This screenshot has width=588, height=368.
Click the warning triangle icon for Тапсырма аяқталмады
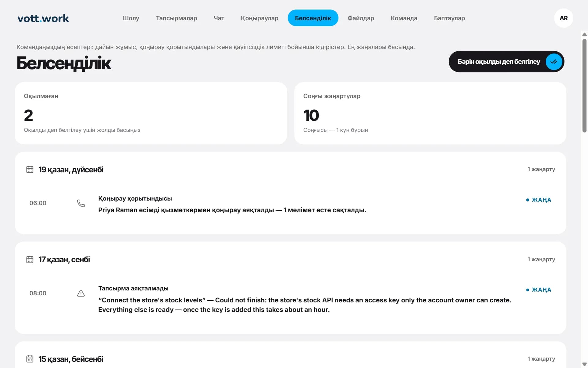(81, 293)
